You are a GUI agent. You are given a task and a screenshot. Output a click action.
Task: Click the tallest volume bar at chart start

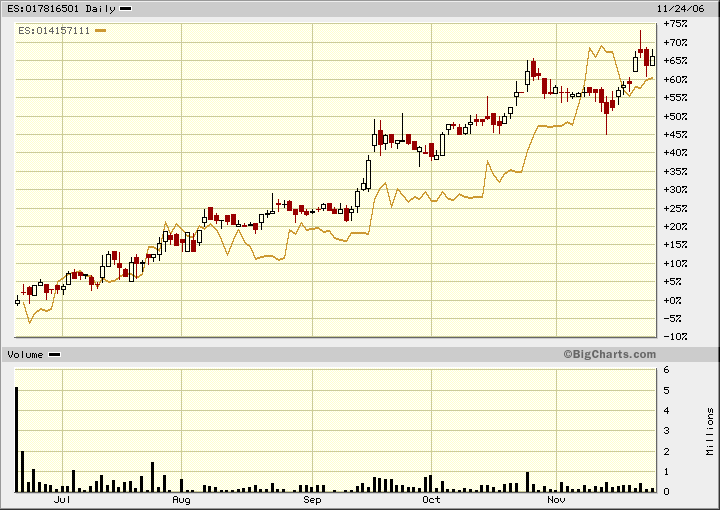[x=17, y=440]
